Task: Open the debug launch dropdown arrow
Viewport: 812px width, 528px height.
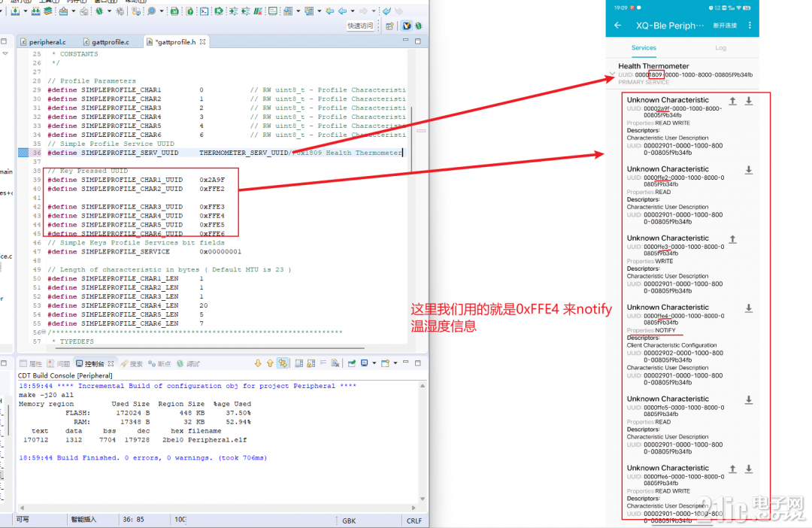Action: click(x=109, y=11)
